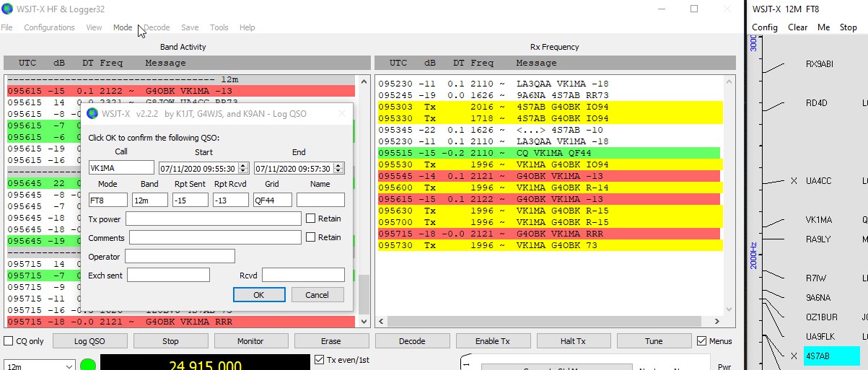Viewport: 868px width, 370px height.
Task: Open the Tools menu
Action: click(219, 27)
